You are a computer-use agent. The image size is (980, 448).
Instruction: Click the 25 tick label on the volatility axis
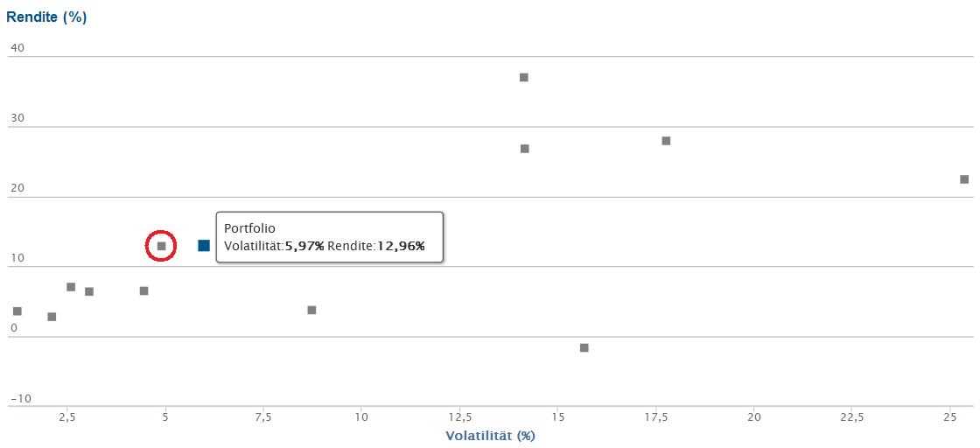pyautogui.click(x=950, y=416)
